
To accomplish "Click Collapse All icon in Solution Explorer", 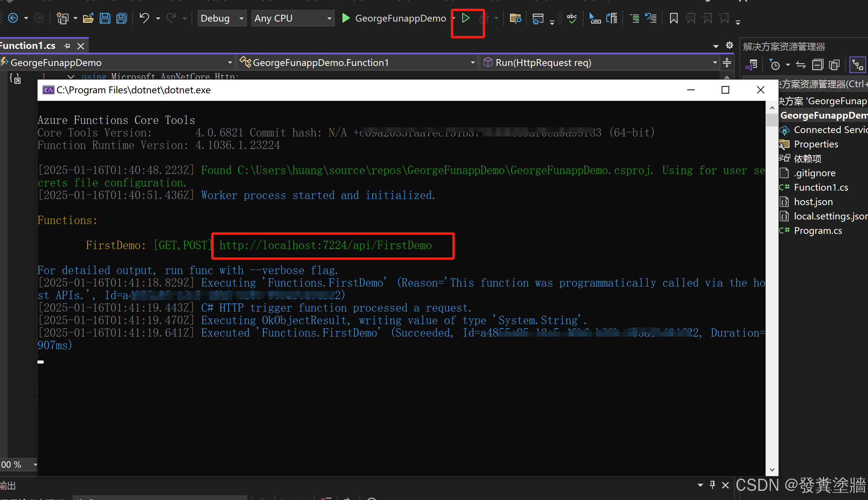I will coord(818,65).
